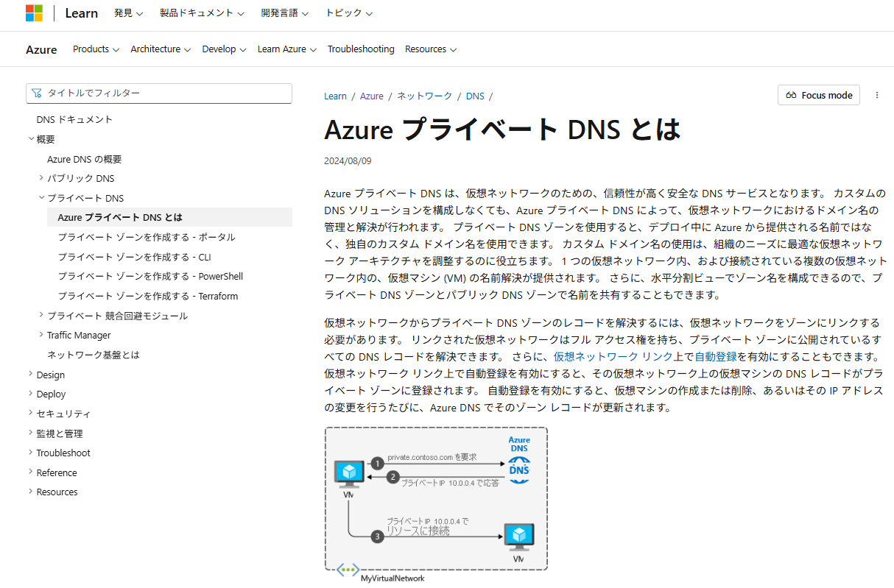
Task: Click the Microsoft logo
Action: tap(34, 13)
